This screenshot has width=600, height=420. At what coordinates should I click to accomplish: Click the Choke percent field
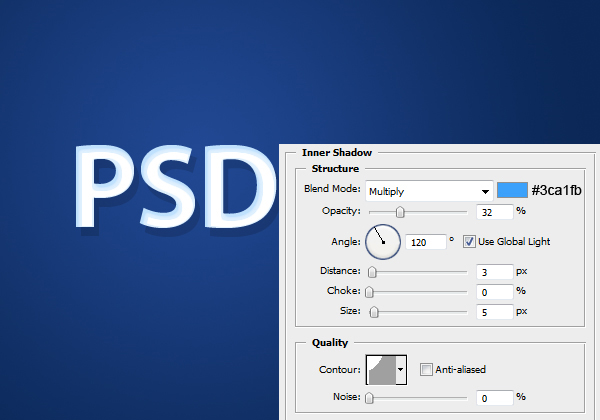coord(494,292)
